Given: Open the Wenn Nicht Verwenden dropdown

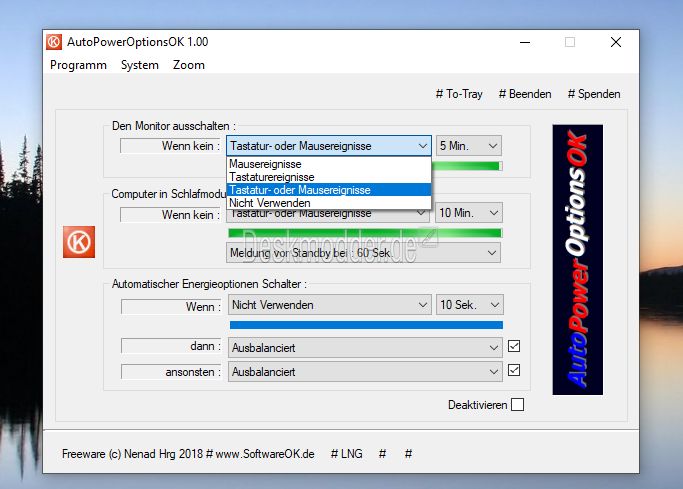Looking at the screenshot, I should (x=330, y=305).
